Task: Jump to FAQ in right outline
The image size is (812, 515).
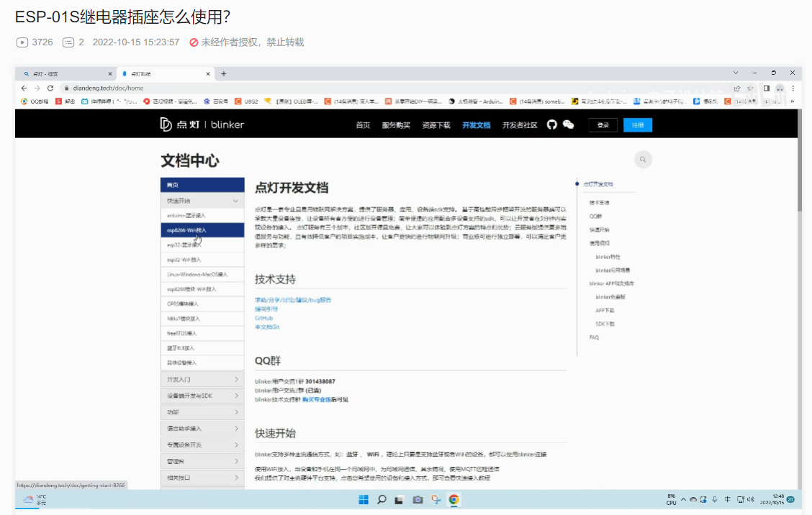Action: coord(594,337)
